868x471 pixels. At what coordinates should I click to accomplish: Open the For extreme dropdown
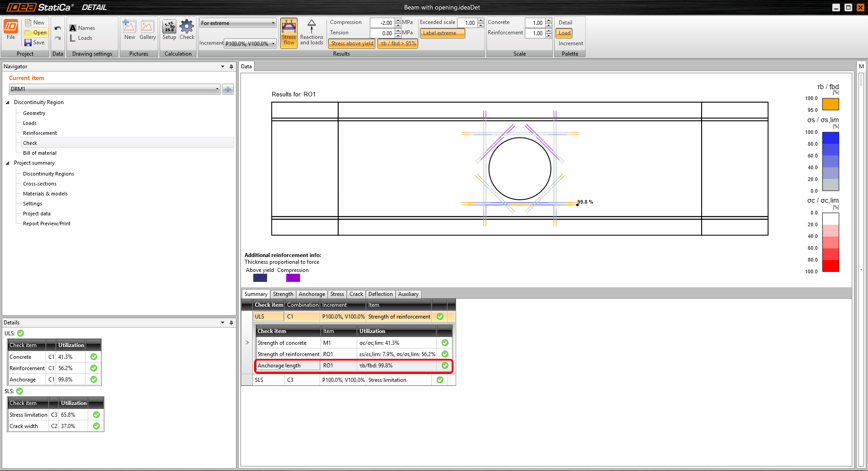click(x=238, y=23)
